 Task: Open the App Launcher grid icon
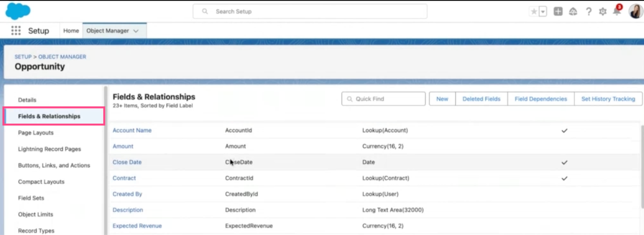tap(16, 31)
